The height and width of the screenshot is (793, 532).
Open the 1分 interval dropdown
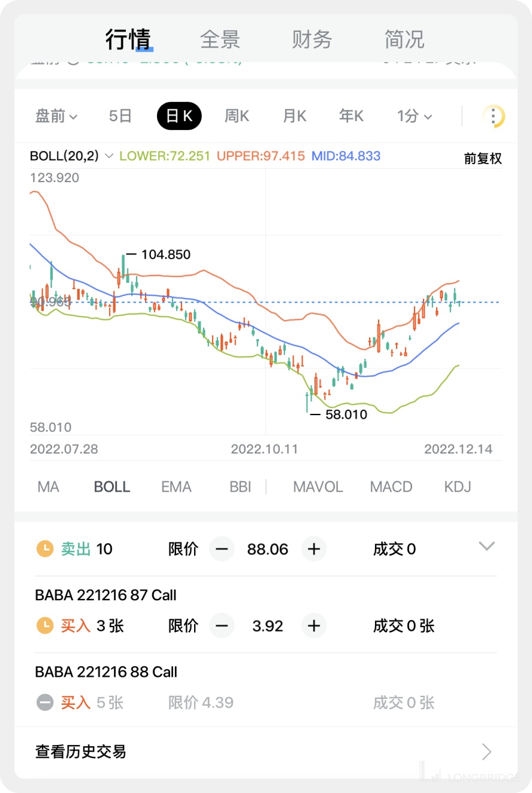pyautogui.click(x=414, y=116)
